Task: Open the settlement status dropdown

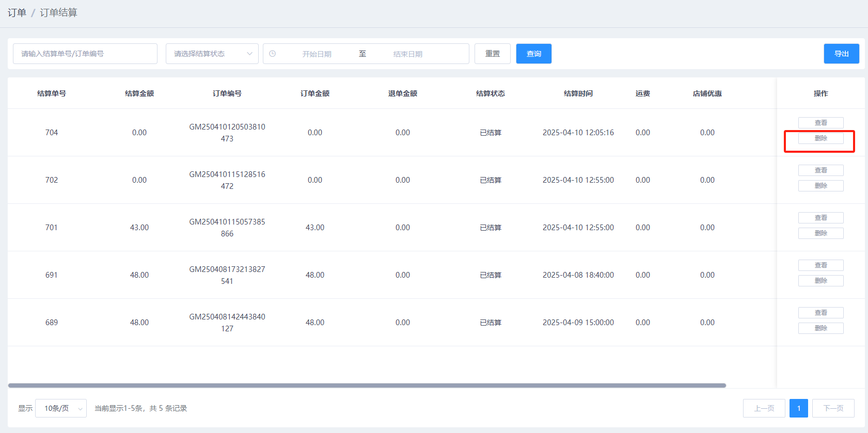Action: coord(212,54)
